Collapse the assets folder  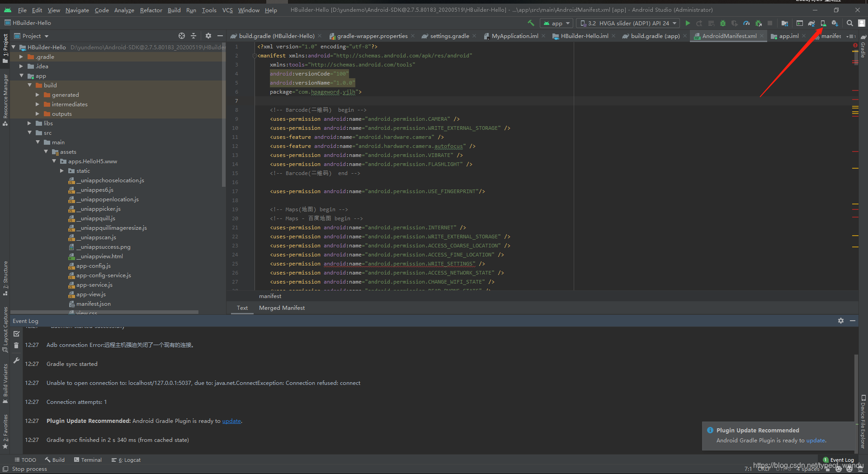coord(46,152)
